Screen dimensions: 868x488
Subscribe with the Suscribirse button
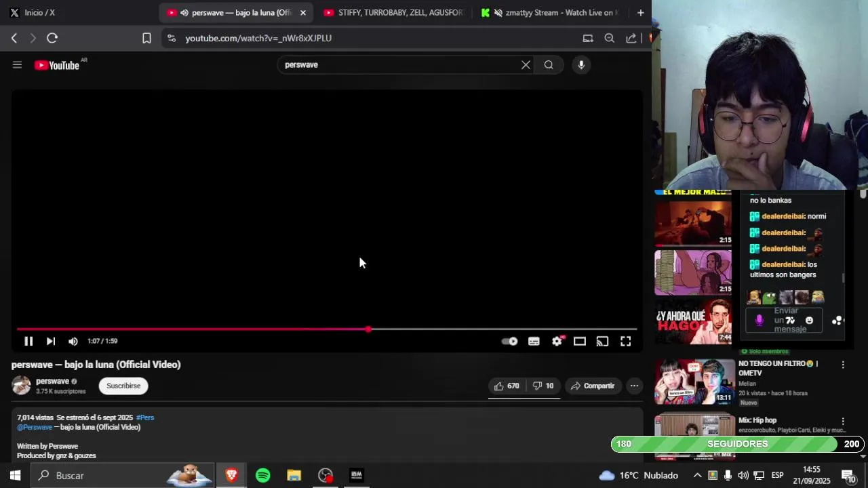point(123,386)
